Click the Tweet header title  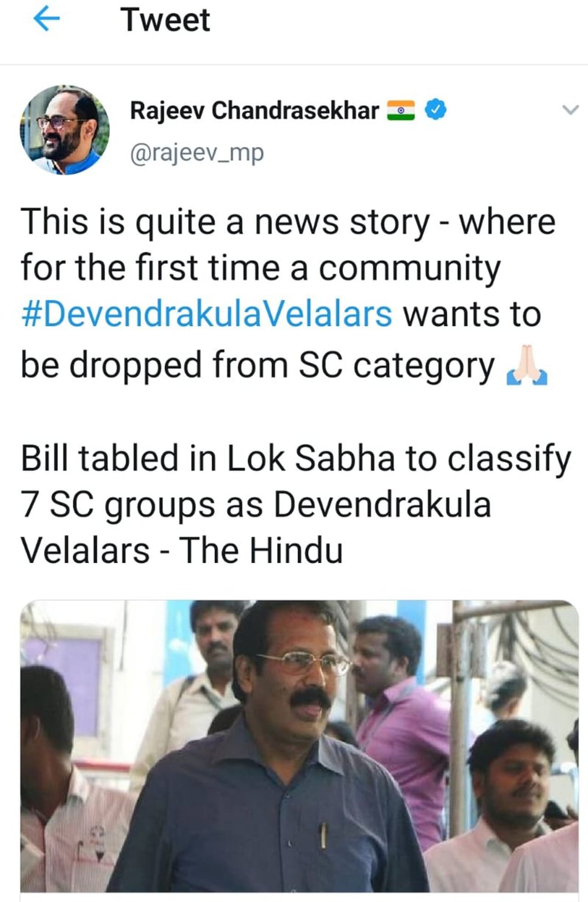click(165, 20)
